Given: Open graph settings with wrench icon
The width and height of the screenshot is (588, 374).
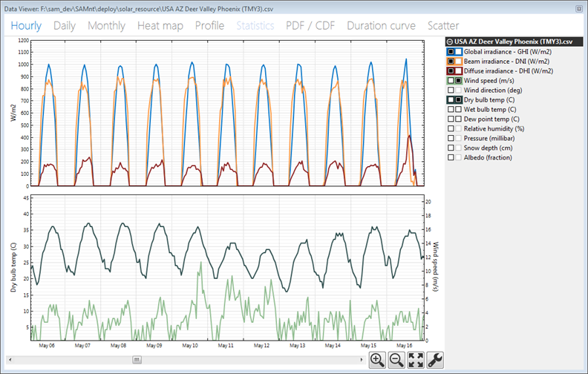Looking at the screenshot, I should [x=435, y=361].
